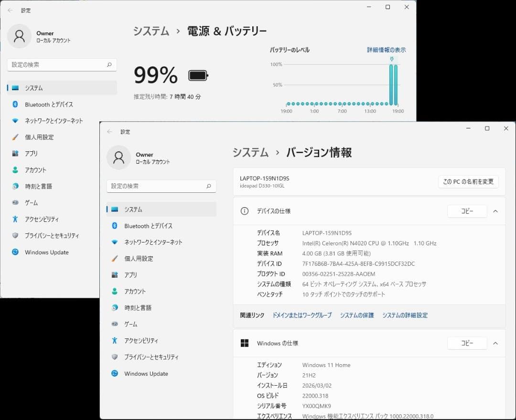Screen dimensions: 516x420
Task: Open Bluetooth とデバイス in front sidebar
Action: coord(161,226)
